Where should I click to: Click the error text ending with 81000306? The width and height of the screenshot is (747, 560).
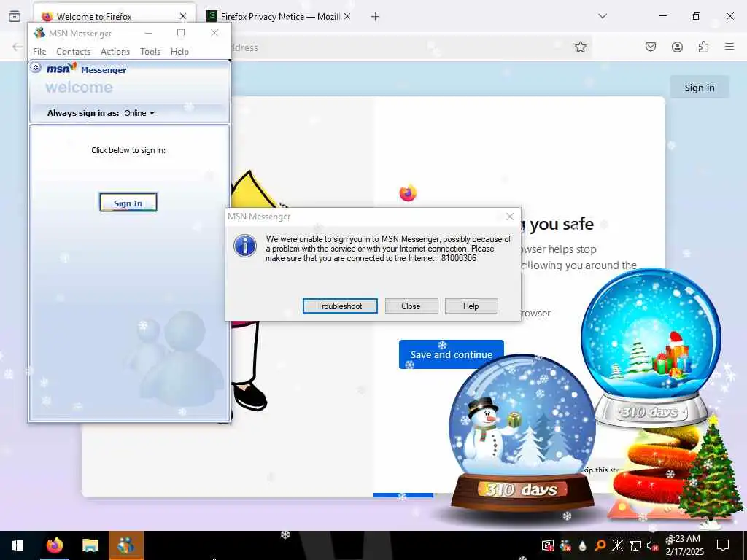point(388,249)
